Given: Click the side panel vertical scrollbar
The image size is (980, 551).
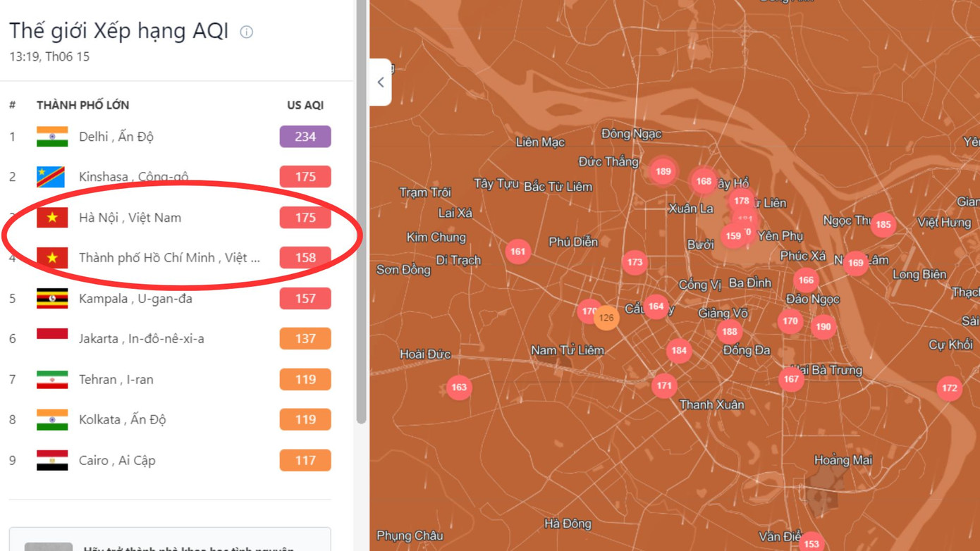Looking at the screenshot, I should (361, 211).
